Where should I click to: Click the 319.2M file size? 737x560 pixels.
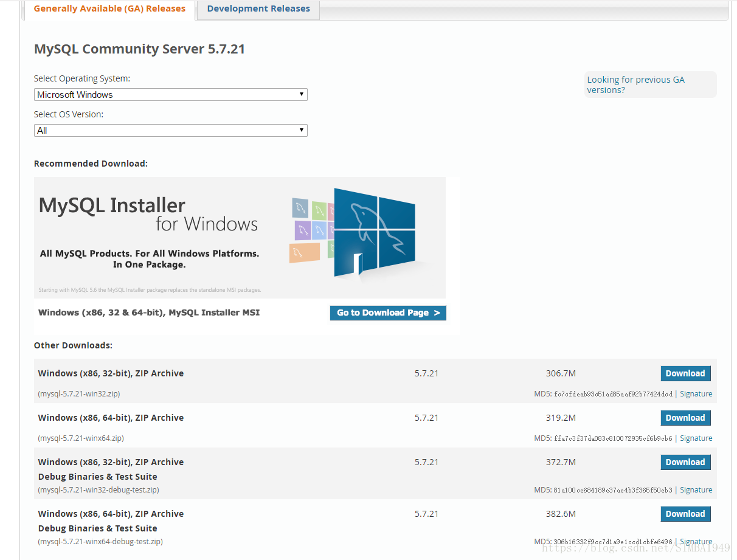561,418
